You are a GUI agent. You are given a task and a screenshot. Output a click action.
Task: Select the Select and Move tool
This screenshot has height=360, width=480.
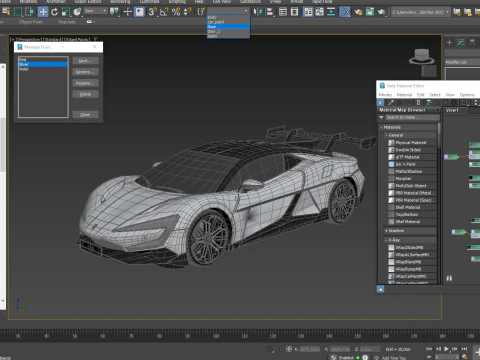point(43,12)
